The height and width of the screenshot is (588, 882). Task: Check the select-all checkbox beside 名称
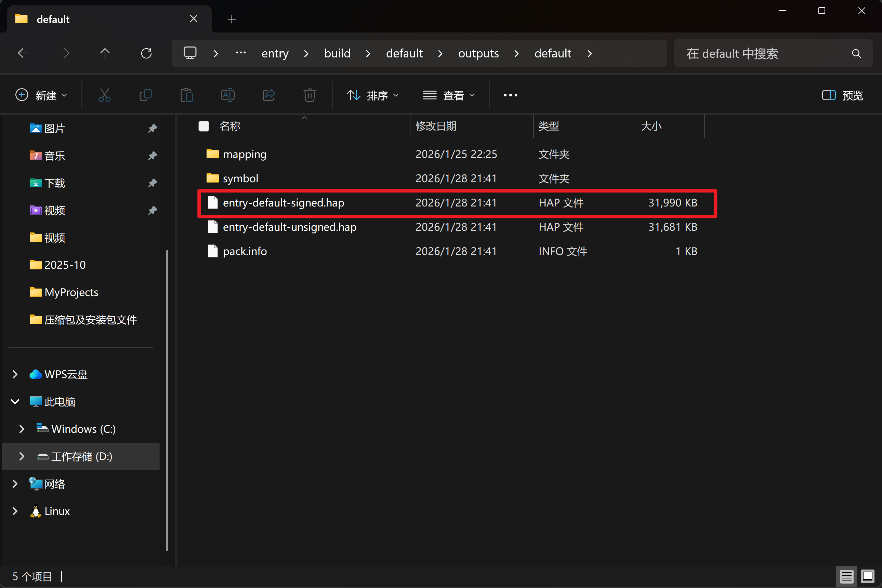[x=204, y=126]
